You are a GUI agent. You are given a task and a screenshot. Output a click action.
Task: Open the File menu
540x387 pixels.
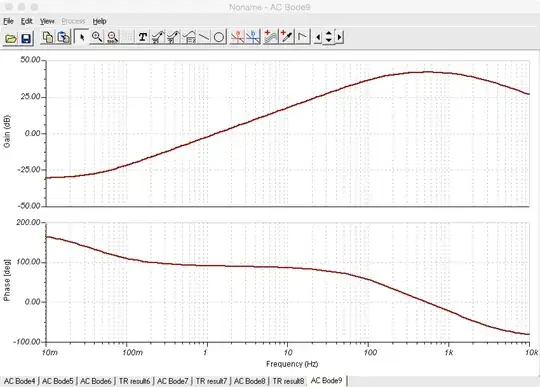8,21
